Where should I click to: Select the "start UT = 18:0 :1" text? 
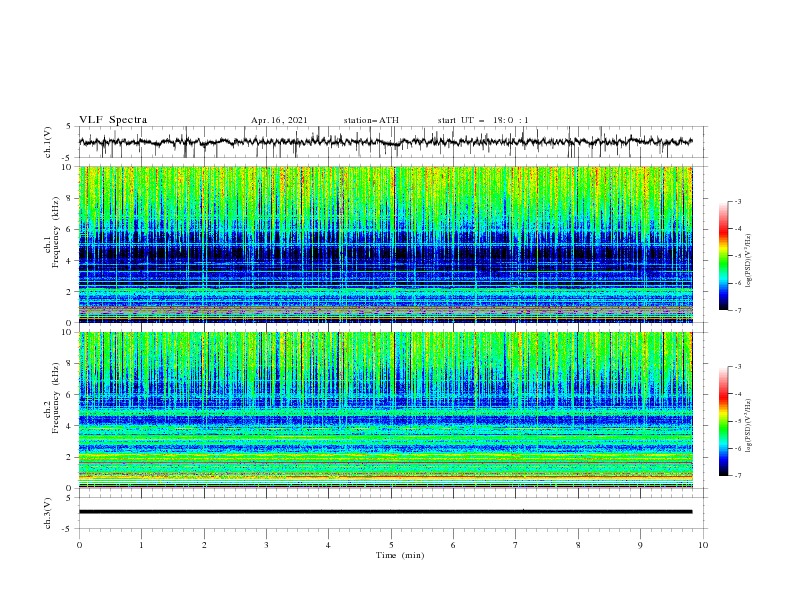[483, 120]
